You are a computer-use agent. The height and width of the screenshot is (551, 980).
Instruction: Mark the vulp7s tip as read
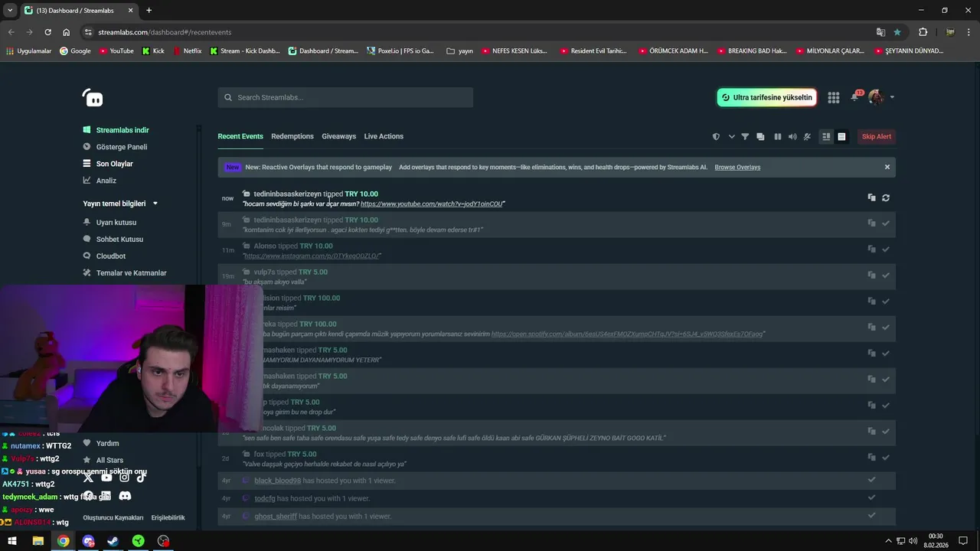[x=886, y=275]
